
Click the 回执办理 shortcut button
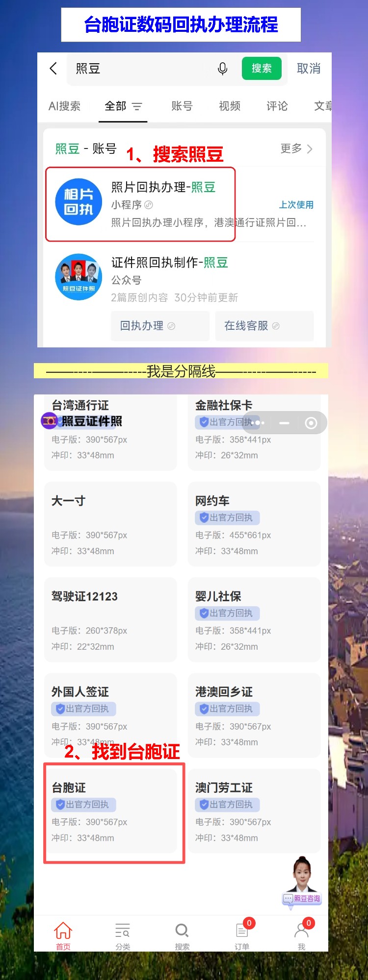coord(160,326)
